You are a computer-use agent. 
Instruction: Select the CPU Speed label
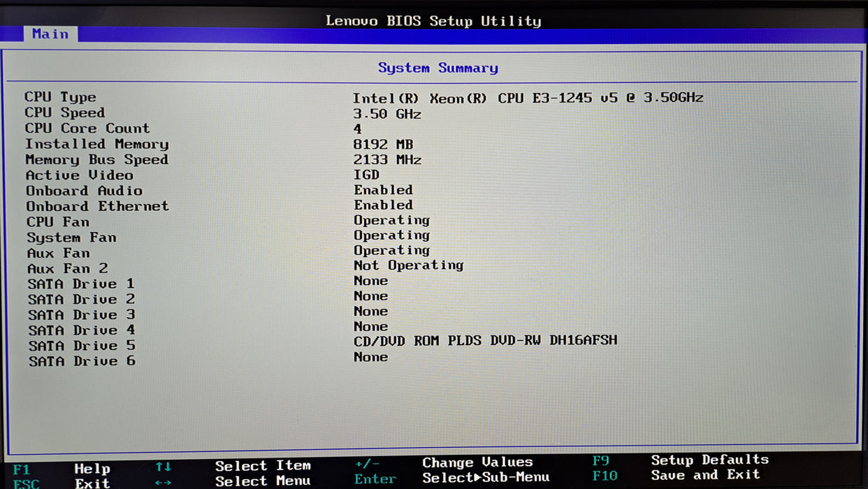[64, 112]
